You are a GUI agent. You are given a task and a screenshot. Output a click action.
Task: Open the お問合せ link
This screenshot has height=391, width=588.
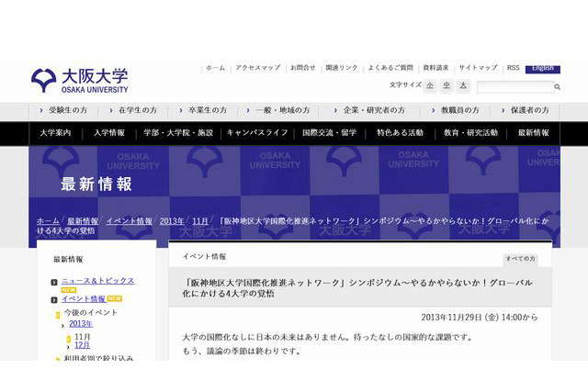coord(303,68)
